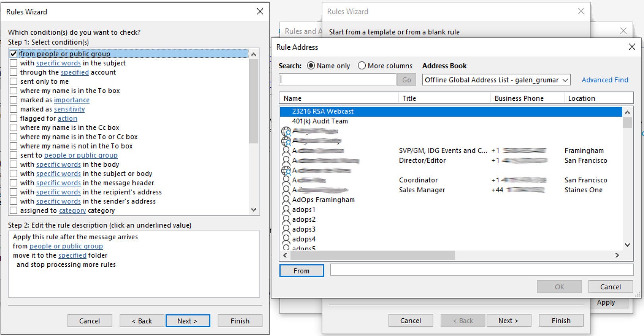Close the Rule Address dialog
Image resolution: width=644 pixels, height=336 pixels.
632,47
